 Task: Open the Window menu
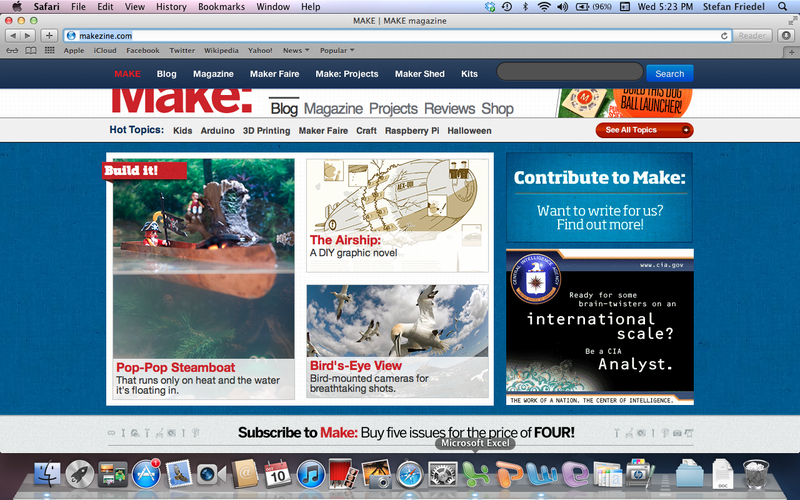coord(273,7)
